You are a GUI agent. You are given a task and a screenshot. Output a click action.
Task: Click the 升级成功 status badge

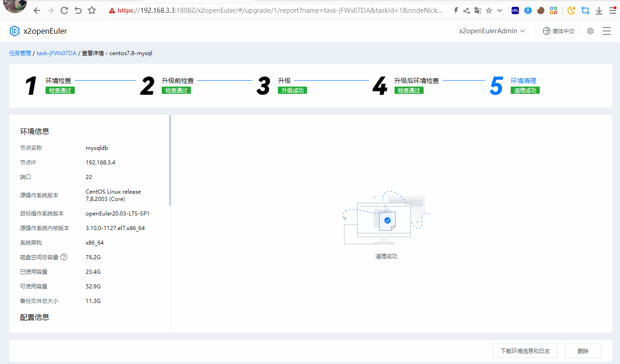[x=292, y=90]
